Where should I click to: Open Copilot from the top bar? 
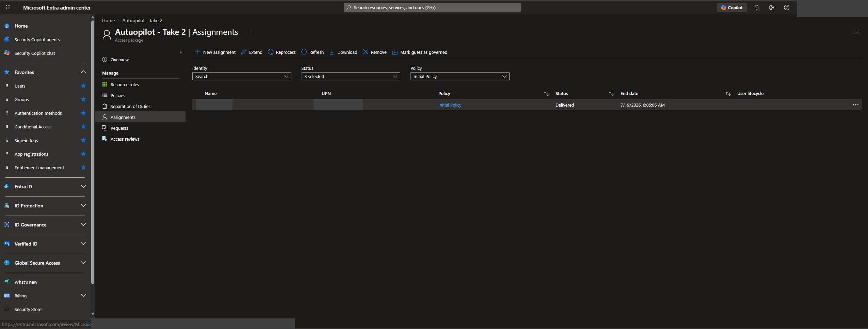pos(732,7)
